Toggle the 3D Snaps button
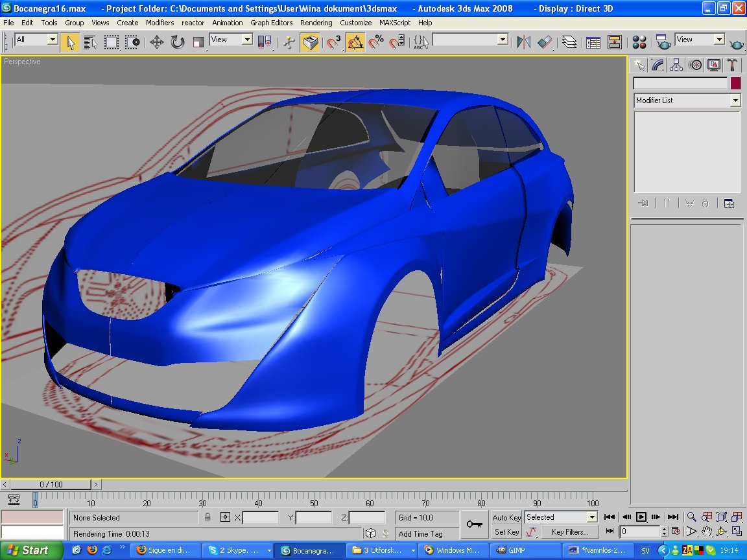 (334, 43)
